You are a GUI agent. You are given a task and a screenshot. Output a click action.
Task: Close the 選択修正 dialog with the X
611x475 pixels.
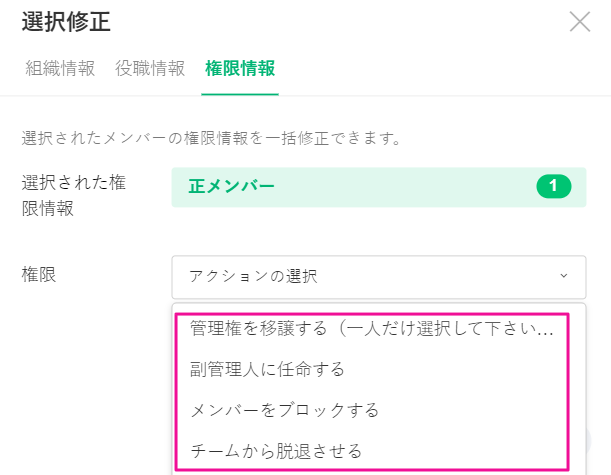click(x=579, y=21)
